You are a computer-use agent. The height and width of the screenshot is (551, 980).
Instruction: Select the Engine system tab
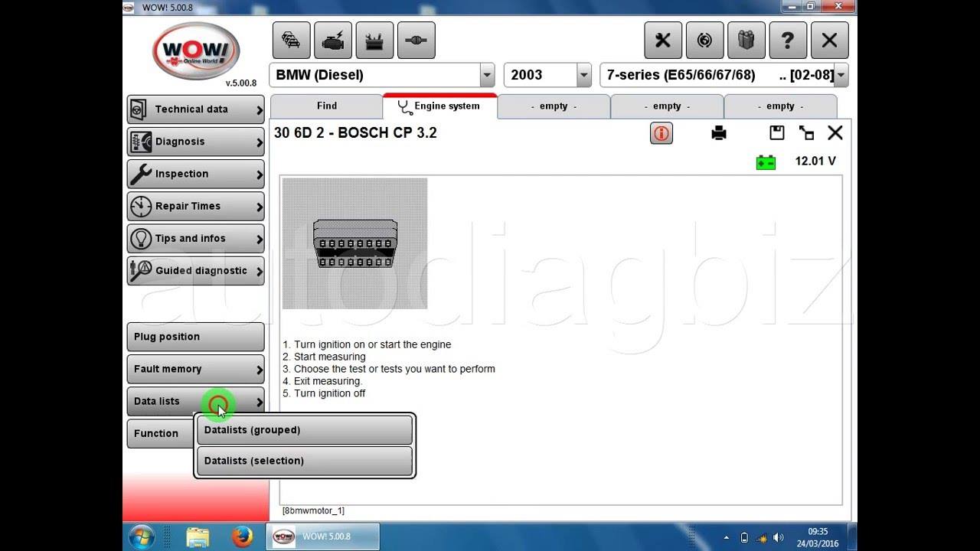(439, 106)
